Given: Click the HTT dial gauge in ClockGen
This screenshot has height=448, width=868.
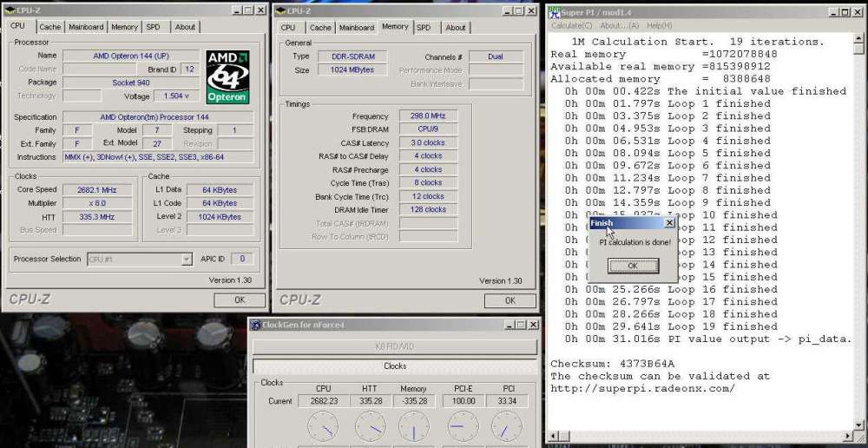Looking at the screenshot, I should pos(370,426).
